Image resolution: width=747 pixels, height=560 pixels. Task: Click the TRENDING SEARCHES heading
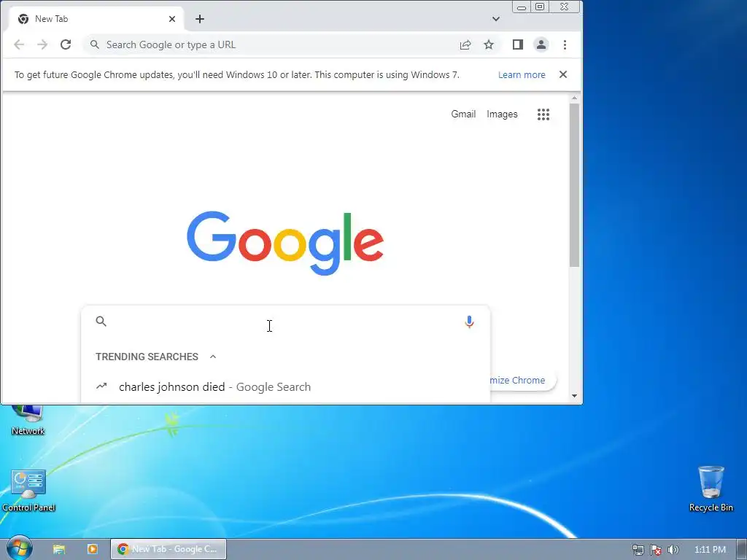[x=147, y=357]
